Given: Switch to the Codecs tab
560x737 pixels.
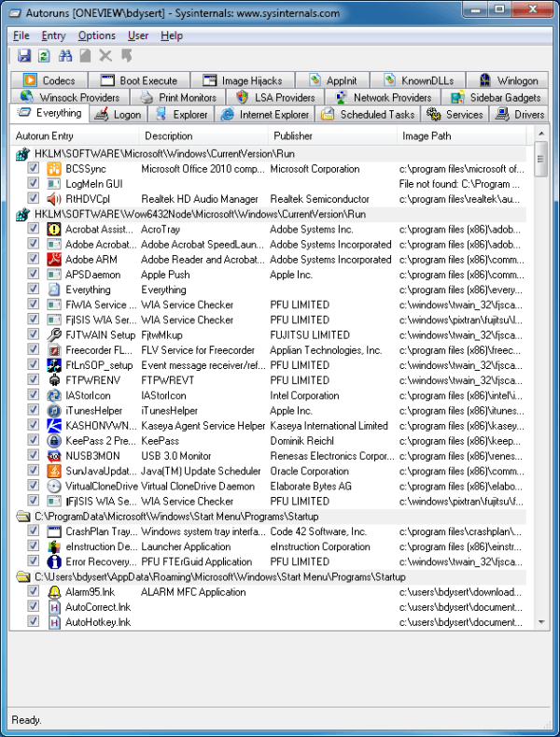Looking at the screenshot, I should point(49,80).
